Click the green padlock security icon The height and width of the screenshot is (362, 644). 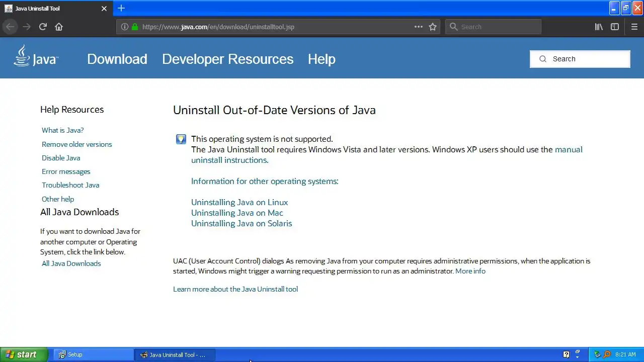coord(135,27)
